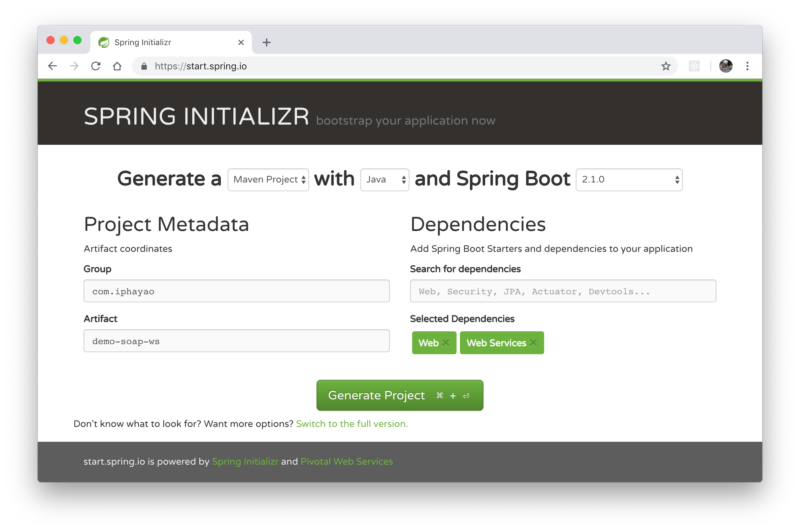The image size is (800, 532).
Task: Open the React DevTools extension icon
Action: pos(694,66)
